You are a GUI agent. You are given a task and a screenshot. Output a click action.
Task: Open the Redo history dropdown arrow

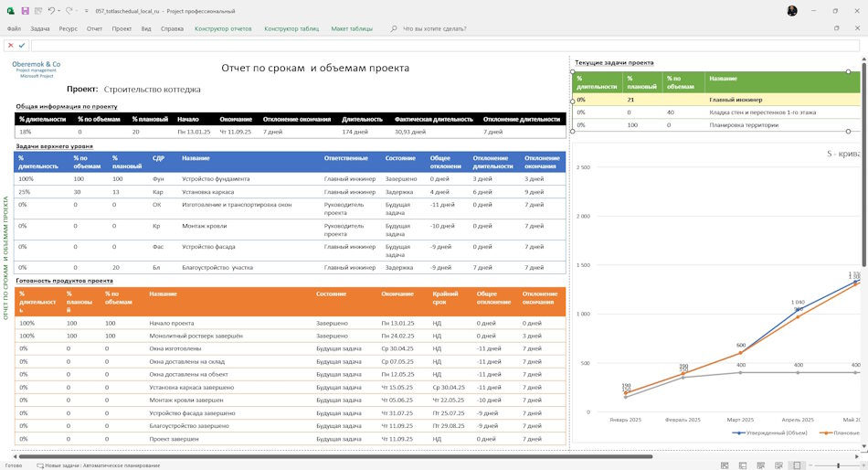77,11
